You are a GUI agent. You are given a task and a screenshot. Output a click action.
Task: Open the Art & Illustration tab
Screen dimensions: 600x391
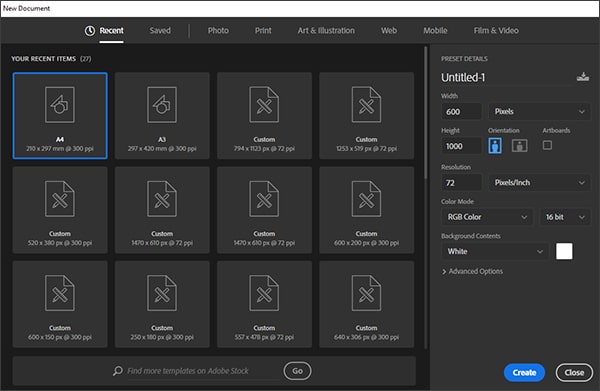[x=326, y=31]
